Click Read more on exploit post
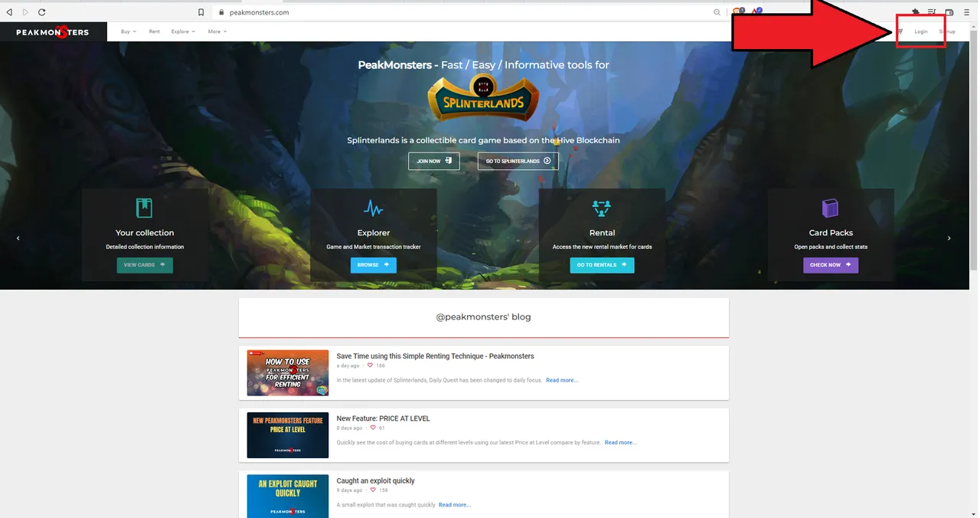Viewport: 980px width, 518px height. pos(455,505)
